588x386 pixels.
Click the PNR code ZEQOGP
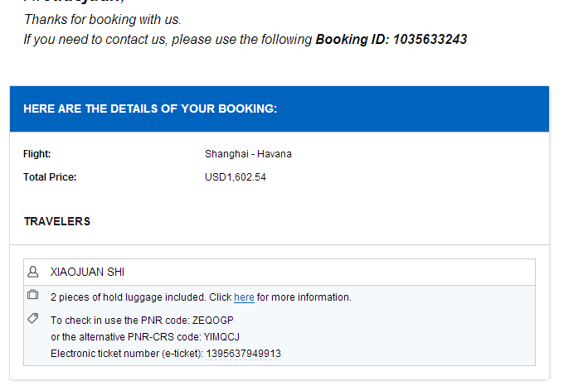(213, 321)
